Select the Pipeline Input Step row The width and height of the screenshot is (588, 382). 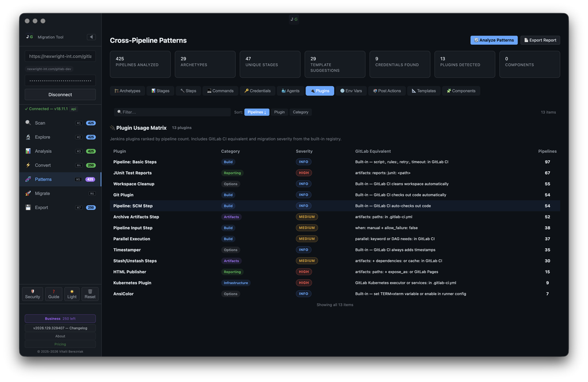[335, 228]
